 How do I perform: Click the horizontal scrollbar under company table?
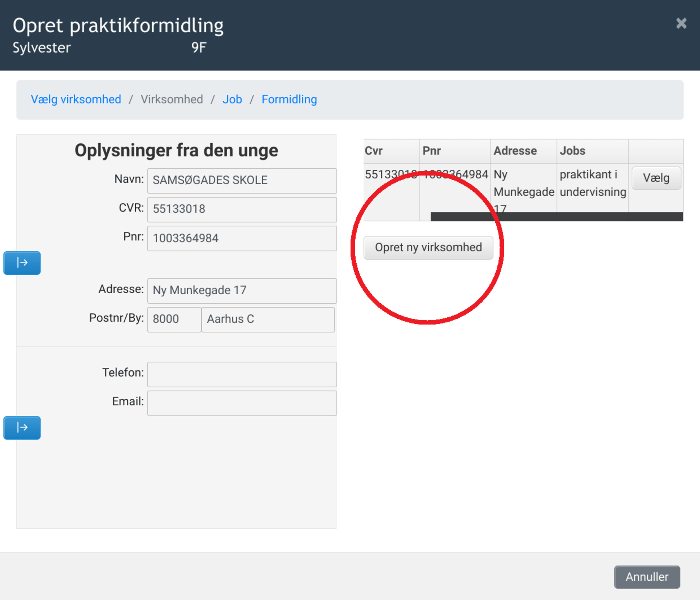[556, 217]
